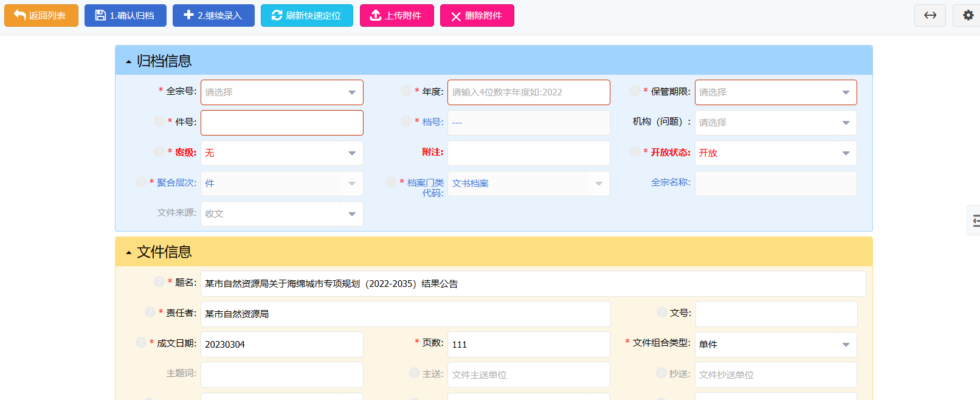
Task: Click help icon beside 档号
Action: coord(406,121)
